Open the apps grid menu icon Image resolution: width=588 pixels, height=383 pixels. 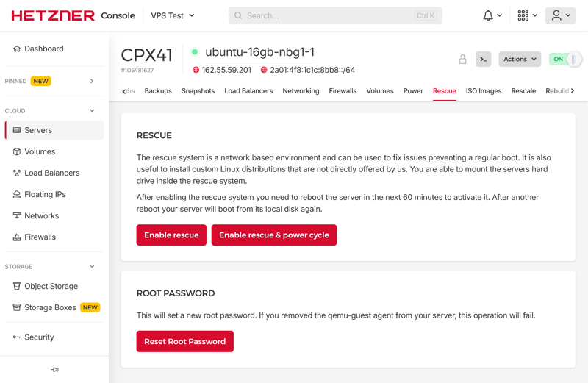pyautogui.click(x=523, y=15)
